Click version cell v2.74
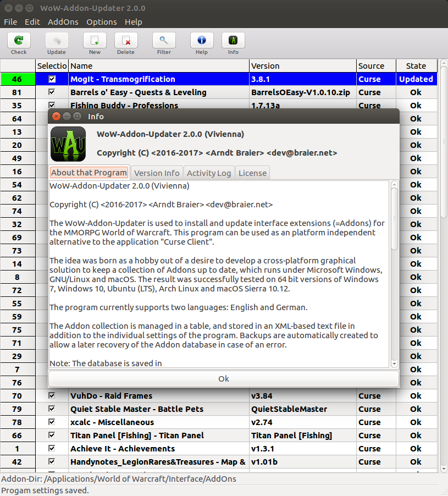 click(302, 422)
